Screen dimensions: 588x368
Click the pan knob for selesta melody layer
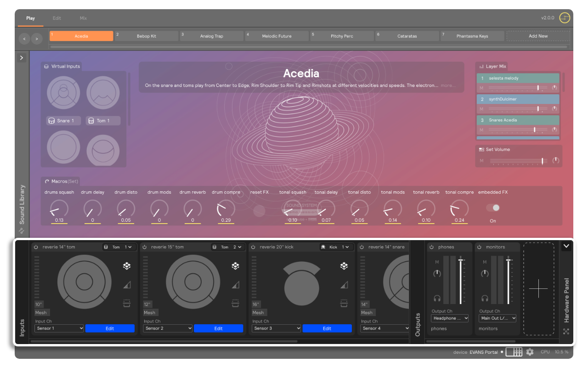tap(554, 87)
